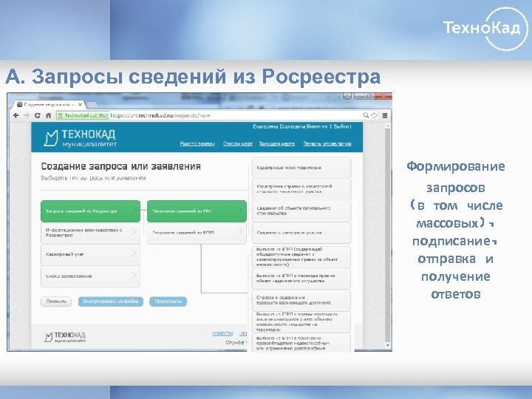
Task: Minimize the browser window
Action: 360,96
